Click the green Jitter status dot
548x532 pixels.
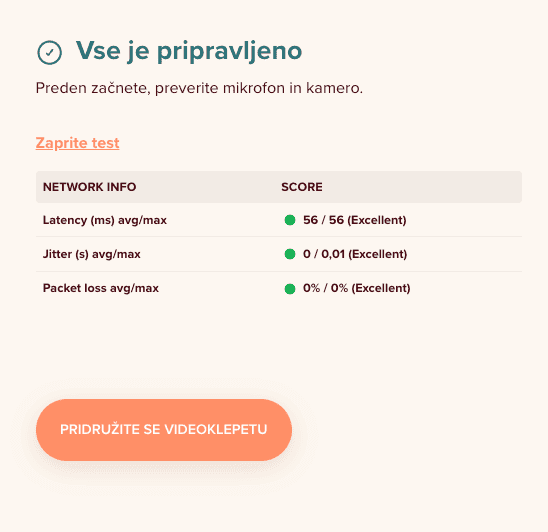[290, 254]
